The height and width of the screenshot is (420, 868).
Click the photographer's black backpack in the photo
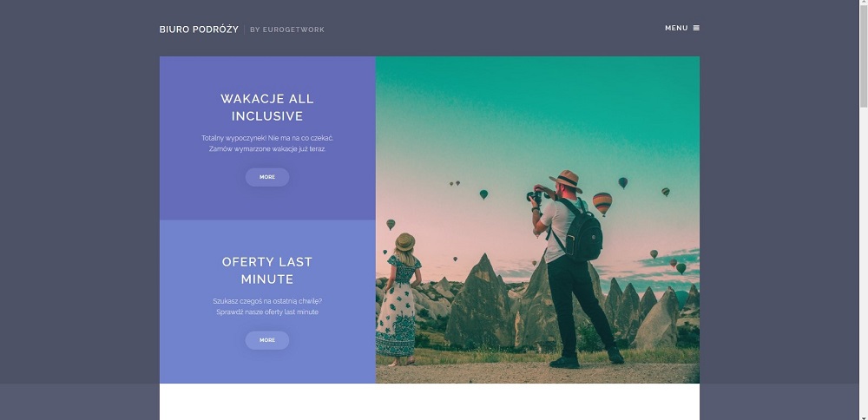583,232
